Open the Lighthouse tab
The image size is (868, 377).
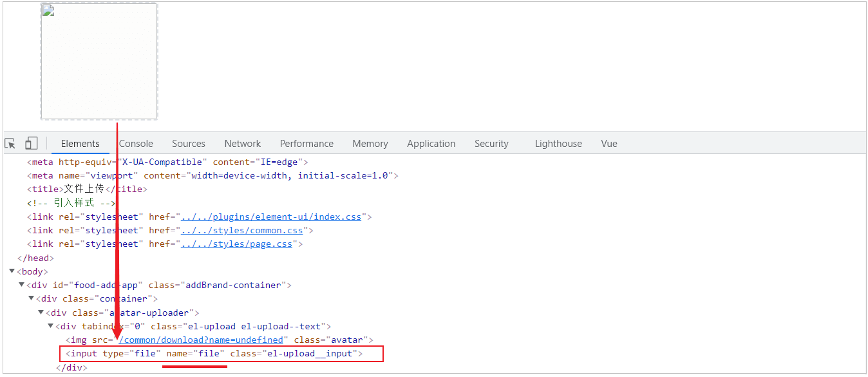point(558,144)
